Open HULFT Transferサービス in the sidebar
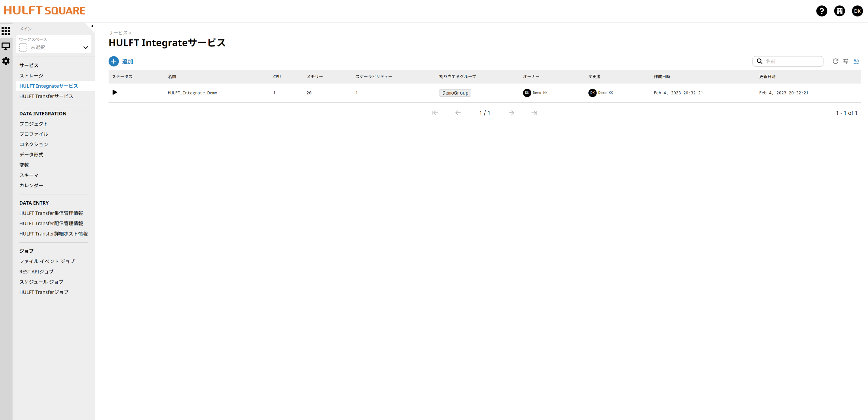Screen dimensions: 868x420 (46, 96)
